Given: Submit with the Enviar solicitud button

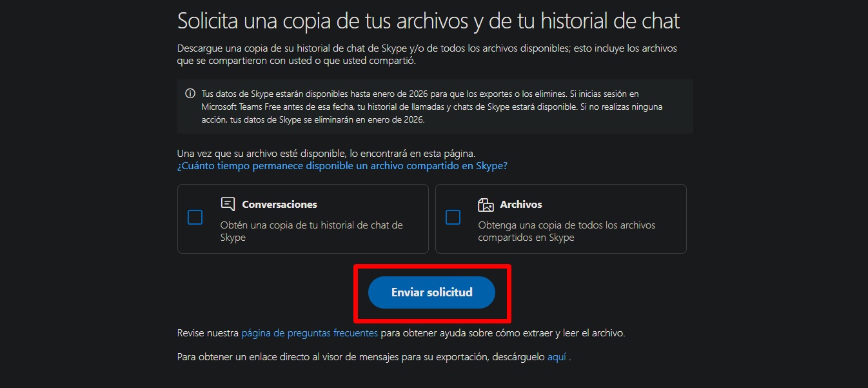Looking at the screenshot, I should [431, 292].
